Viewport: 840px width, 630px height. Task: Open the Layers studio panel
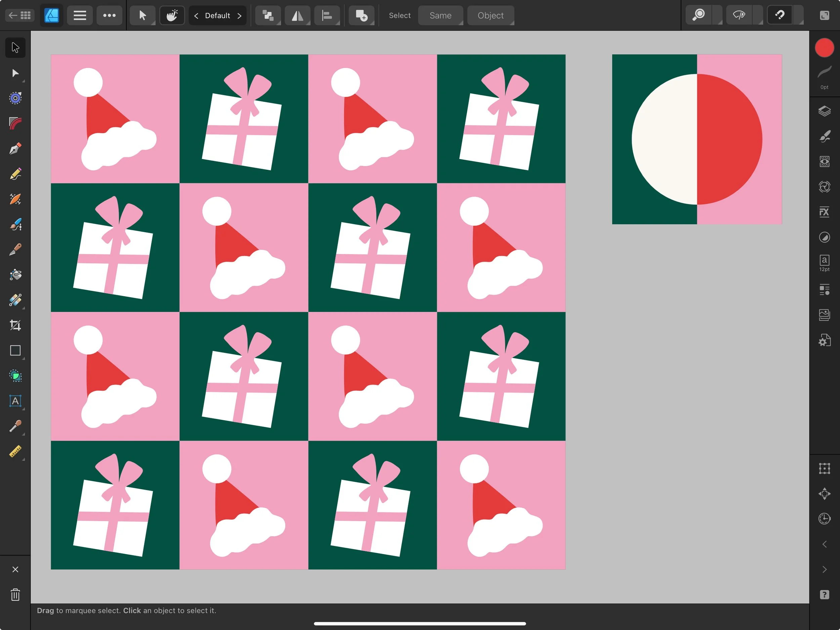pos(825,111)
